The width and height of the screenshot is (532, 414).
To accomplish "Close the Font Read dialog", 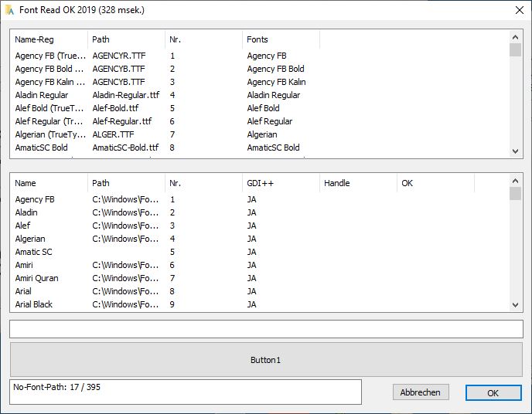I will 519,10.
